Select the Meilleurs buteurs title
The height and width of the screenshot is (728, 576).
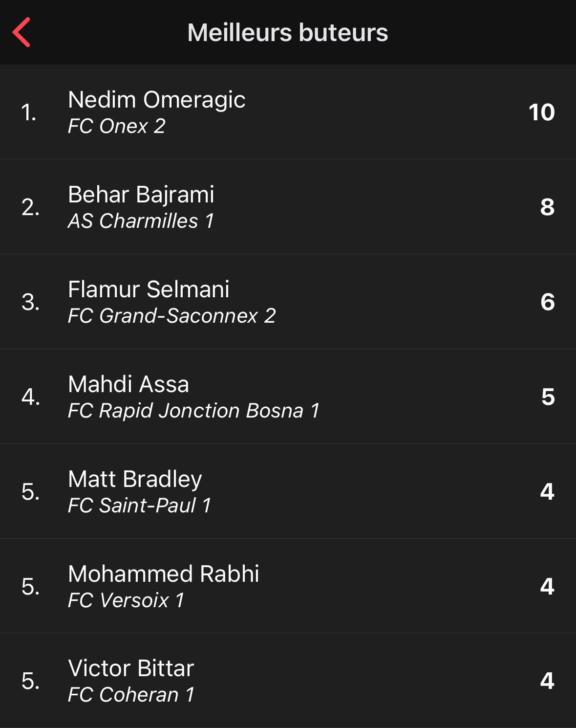tap(288, 33)
